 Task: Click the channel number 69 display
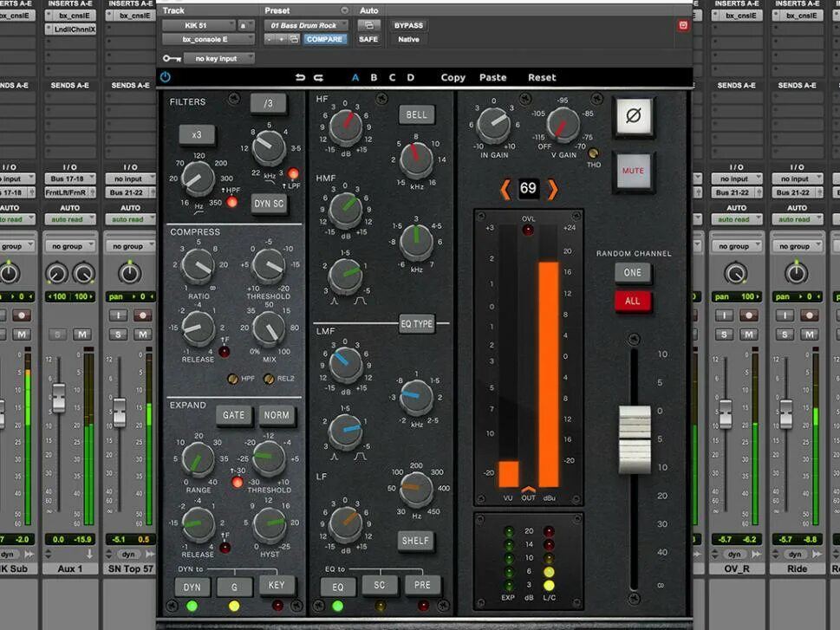pyautogui.click(x=528, y=189)
